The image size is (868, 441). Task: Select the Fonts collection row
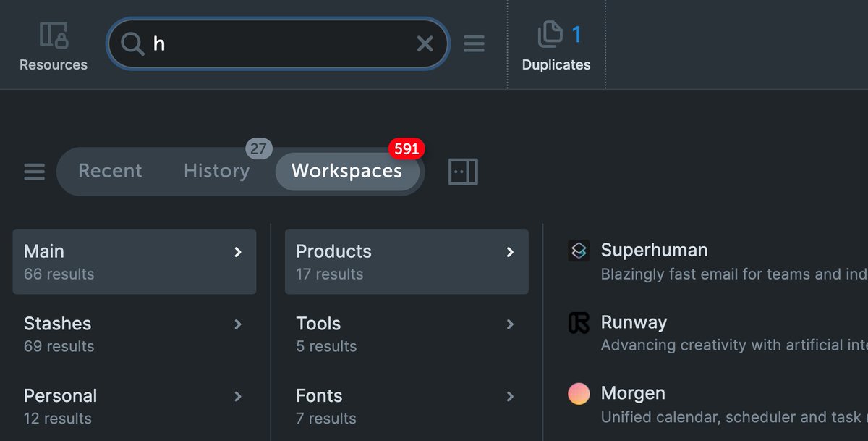click(407, 406)
